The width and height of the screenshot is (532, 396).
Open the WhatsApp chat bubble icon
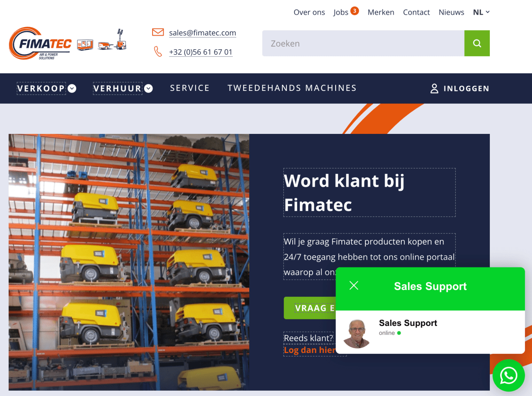509,376
